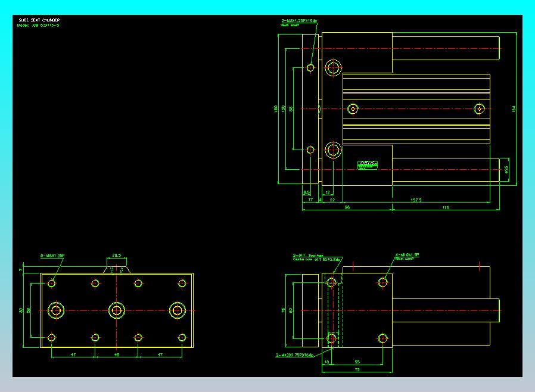Click the title text "SLIDE SEAT CYLINDER"
The width and height of the screenshot is (535, 392).
click(x=39, y=20)
